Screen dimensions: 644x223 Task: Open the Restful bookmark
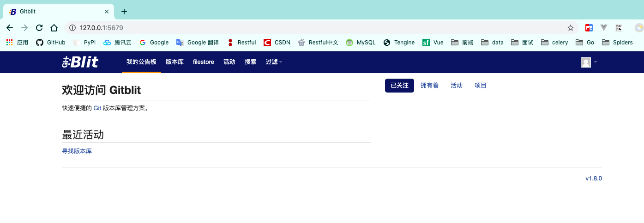[x=241, y=43]
